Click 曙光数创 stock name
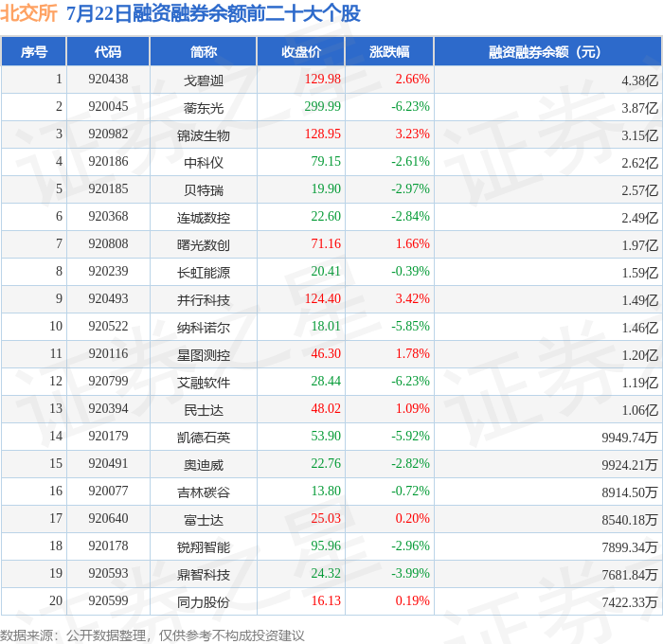This screenshot has height=644, width=663. (x=204, y=245)
